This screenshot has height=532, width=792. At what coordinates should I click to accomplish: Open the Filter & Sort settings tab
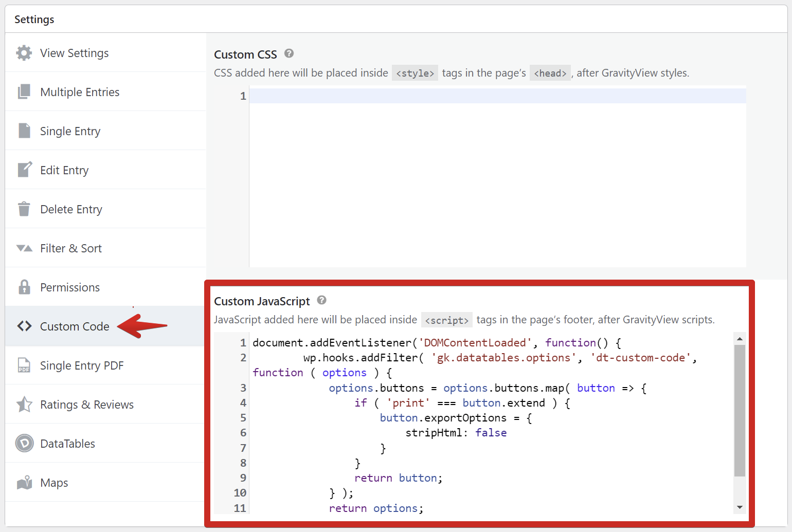(71, 248)
